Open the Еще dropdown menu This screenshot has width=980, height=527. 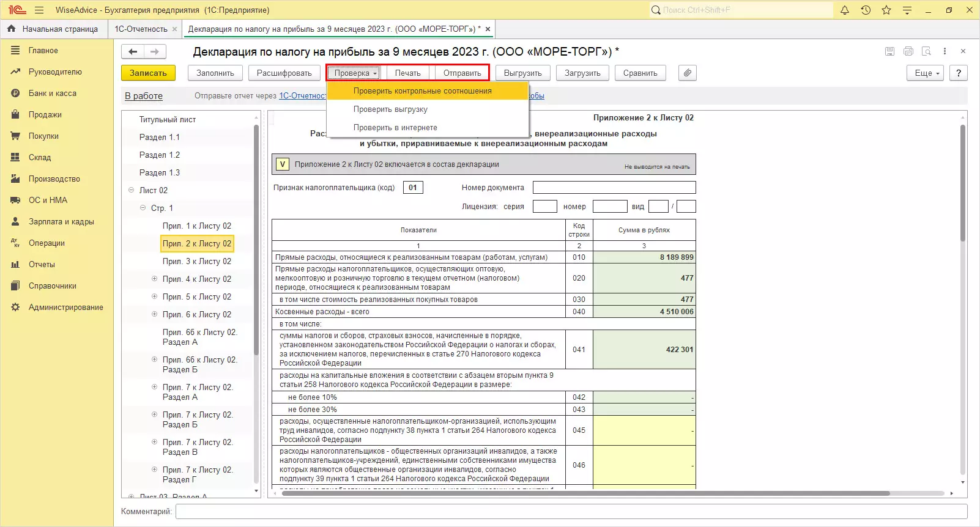tap(926, 73)
